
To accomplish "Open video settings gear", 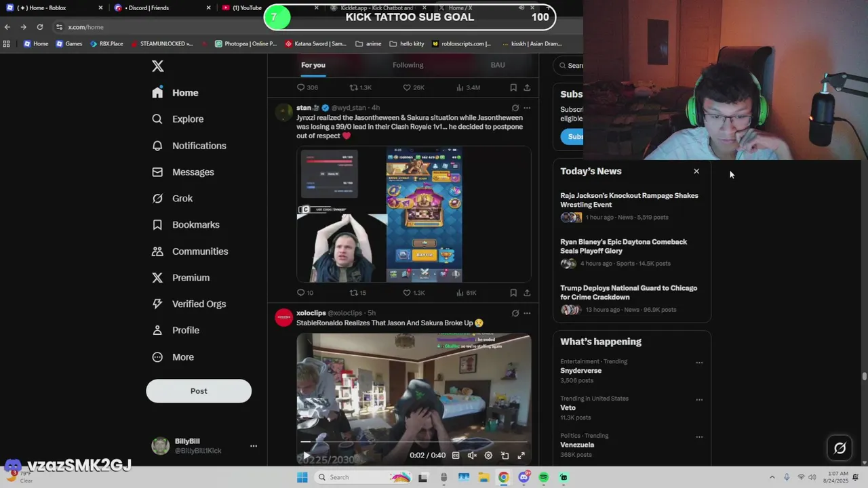I will pyautogui.click(x=488, y=455).
